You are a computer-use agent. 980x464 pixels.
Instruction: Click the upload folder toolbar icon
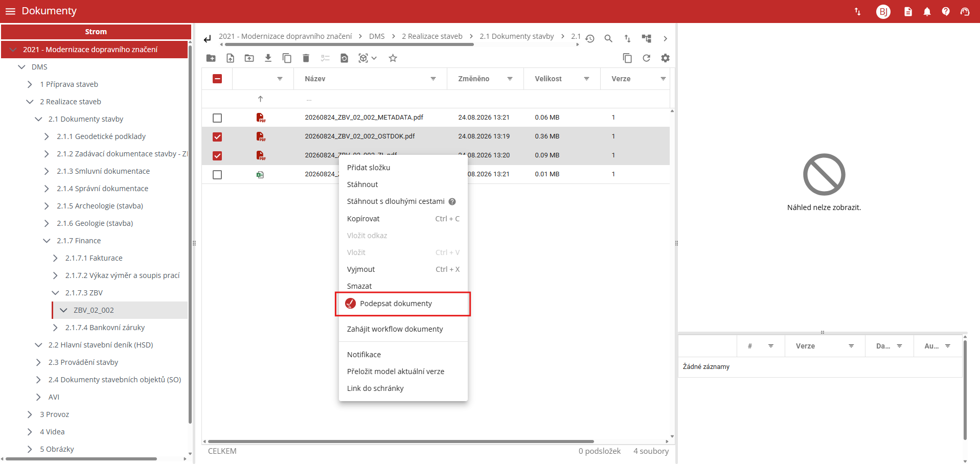(x=249, y=58)
